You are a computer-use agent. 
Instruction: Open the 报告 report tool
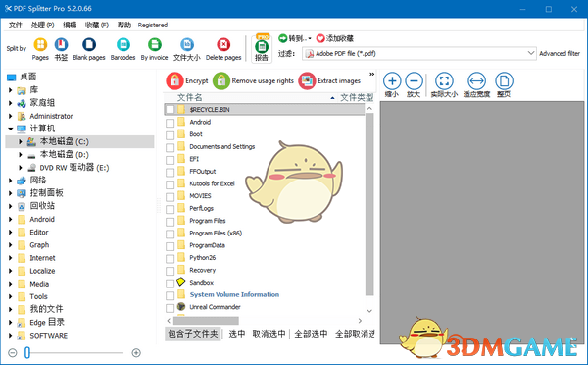262,49
